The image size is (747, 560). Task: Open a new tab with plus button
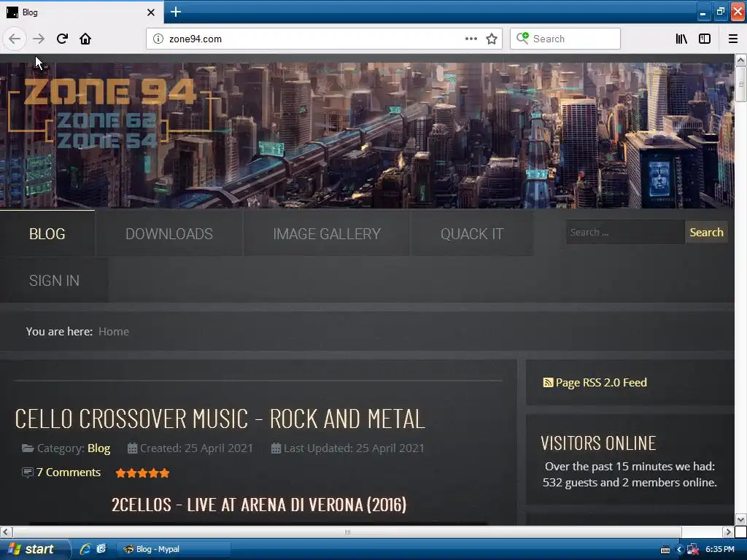click(x=175, y=12)
